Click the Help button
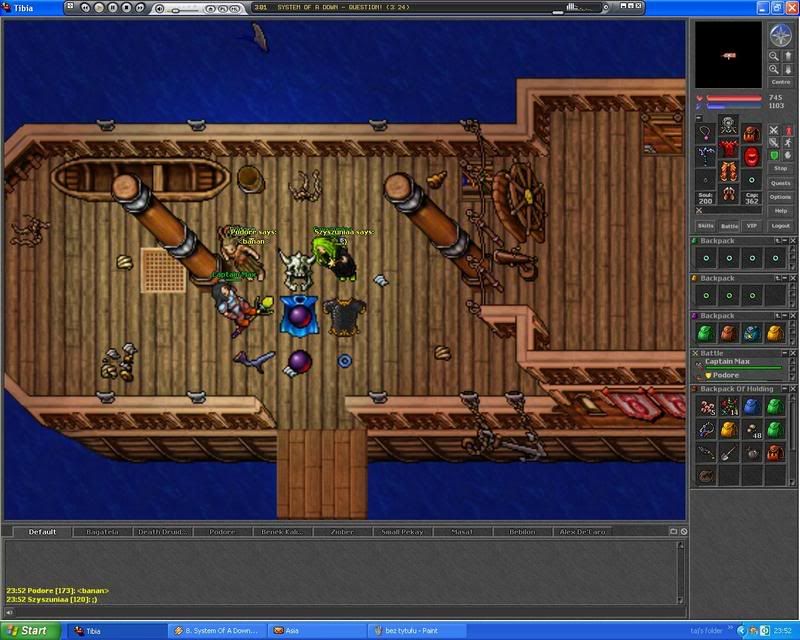Screen dimensions: 800x640 781,211
